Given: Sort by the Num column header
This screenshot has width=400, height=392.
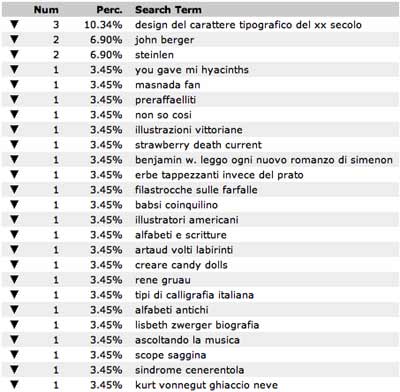Looking at the screenshot, I should click(x=46, y=10).
